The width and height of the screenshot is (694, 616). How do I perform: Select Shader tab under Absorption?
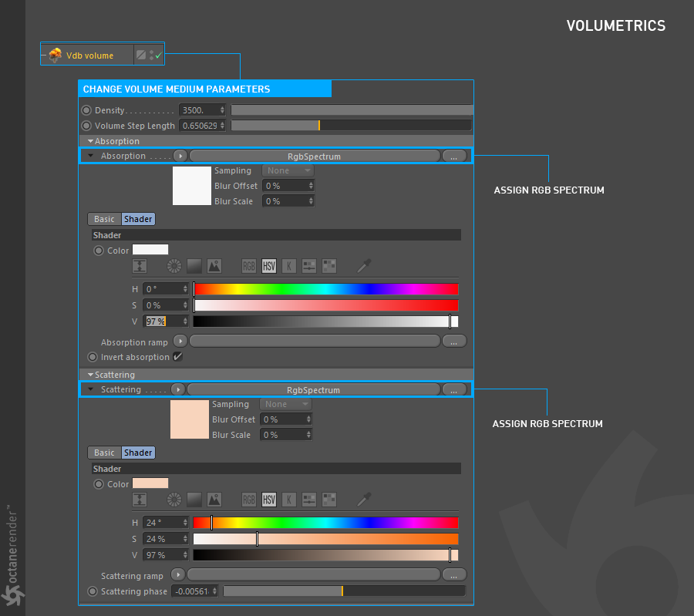coord(138,219)
